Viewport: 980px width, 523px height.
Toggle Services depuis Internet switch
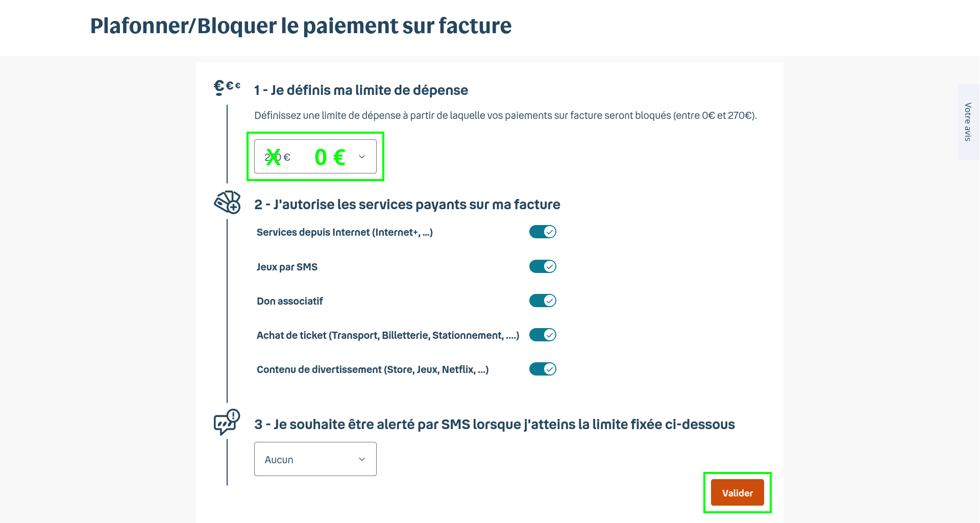click(x=542, y=232)
